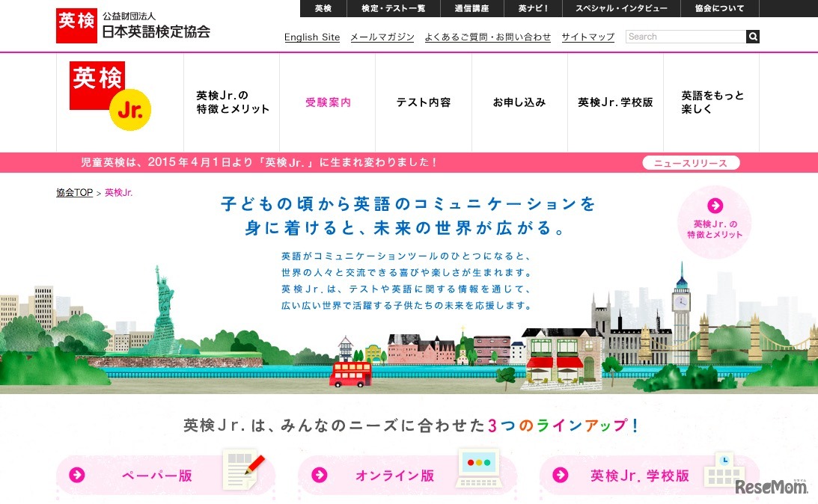This screenshot has width=818, height=504.
Task: Open the 英ナビ! navigation item
Action: point(534,8)
